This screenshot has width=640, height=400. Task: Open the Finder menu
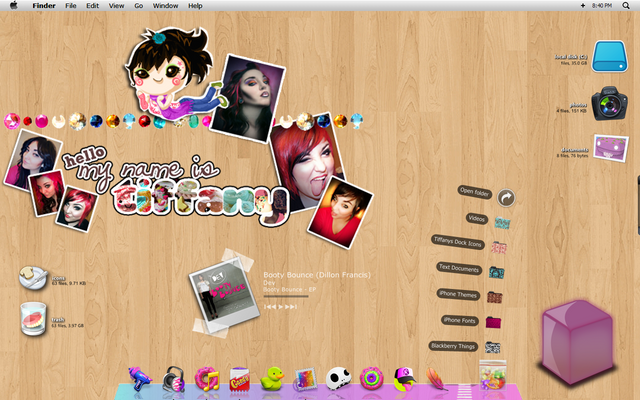point(44,6)
